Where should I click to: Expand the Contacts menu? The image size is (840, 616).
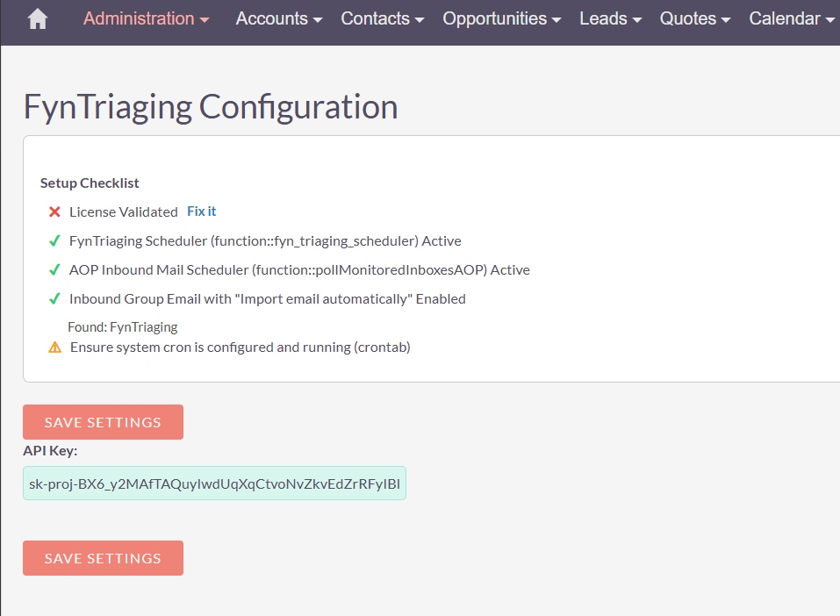click(382, 18)
